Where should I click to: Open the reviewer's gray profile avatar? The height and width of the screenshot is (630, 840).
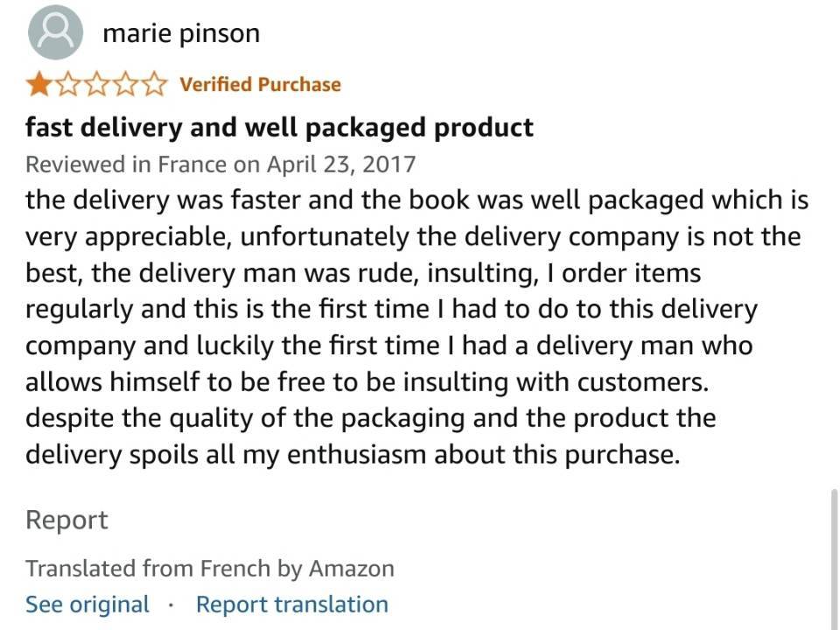[55, 32]
